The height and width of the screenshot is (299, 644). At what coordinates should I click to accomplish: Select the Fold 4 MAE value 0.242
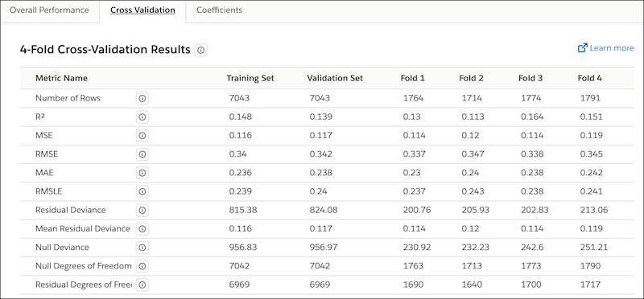coord(592,173)
